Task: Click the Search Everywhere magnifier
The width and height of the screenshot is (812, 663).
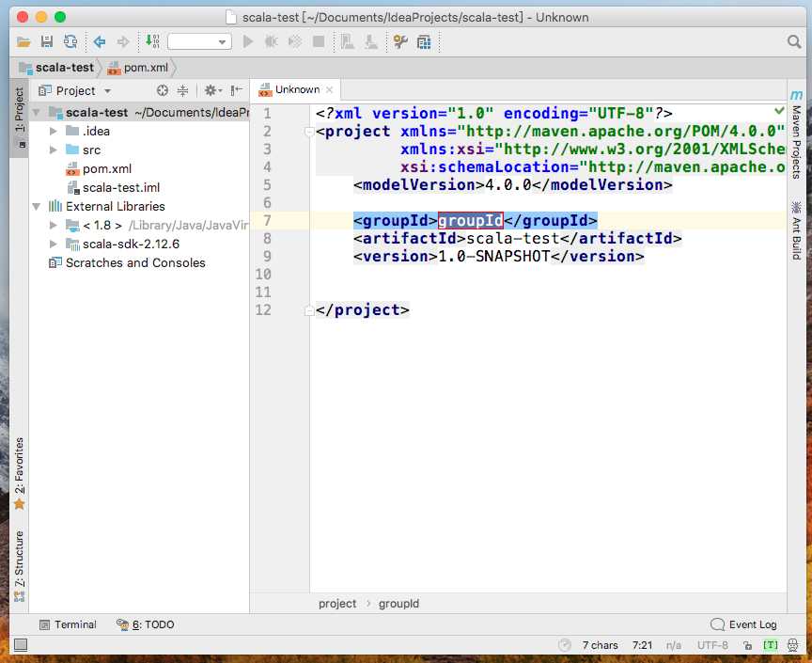Action: click(x=794, y=41)
